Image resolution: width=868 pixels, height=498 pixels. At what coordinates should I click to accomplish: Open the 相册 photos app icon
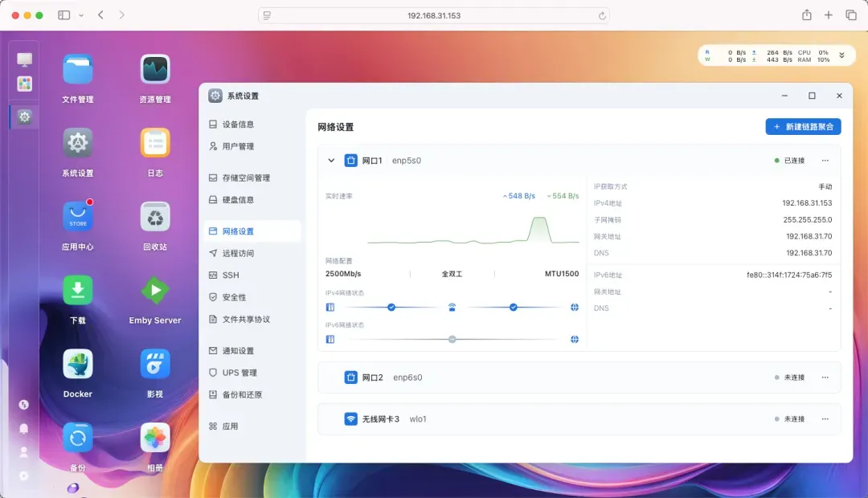click(x=155, y=438)
